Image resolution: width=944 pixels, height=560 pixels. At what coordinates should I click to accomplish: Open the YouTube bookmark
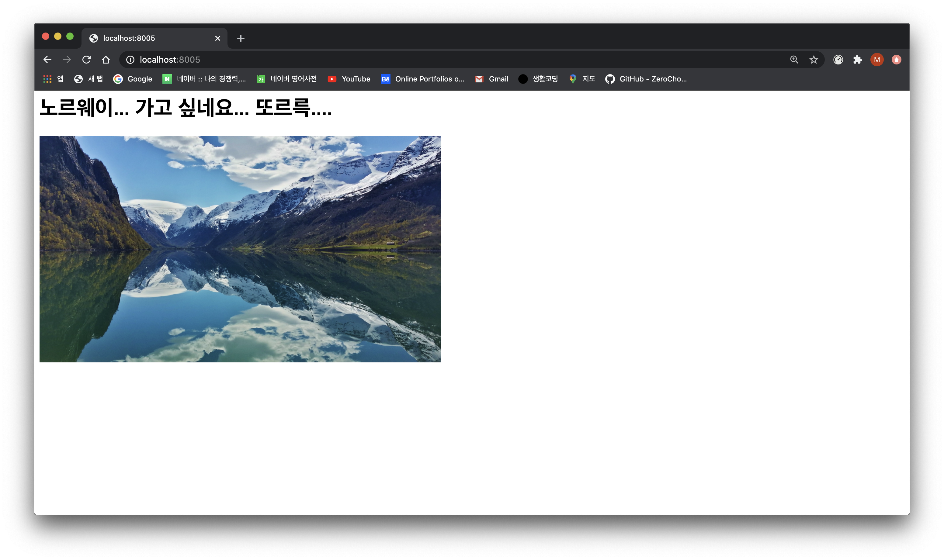pos(349,79)
